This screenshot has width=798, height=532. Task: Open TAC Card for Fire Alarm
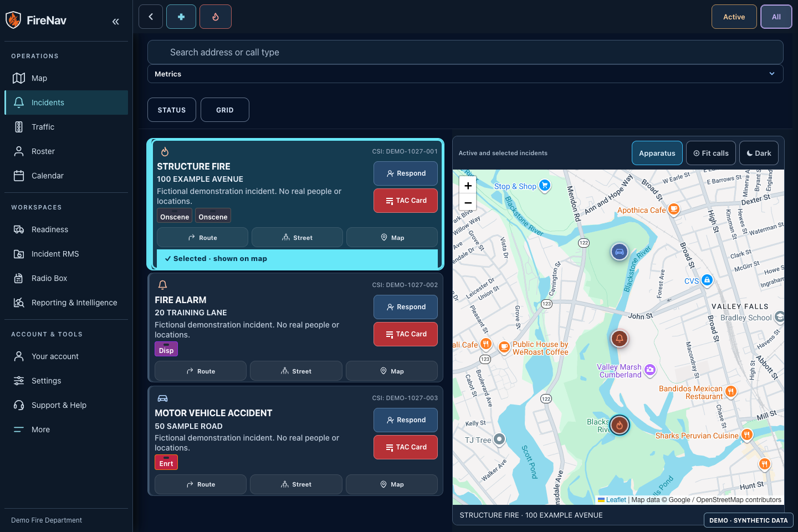coord(406,334)
